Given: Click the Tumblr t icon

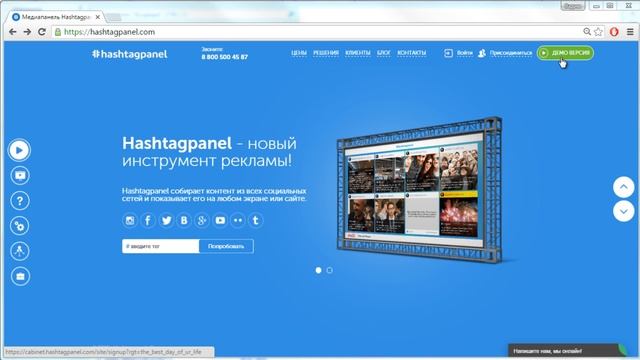Looking at the screenshot, I should coord(256,220).
